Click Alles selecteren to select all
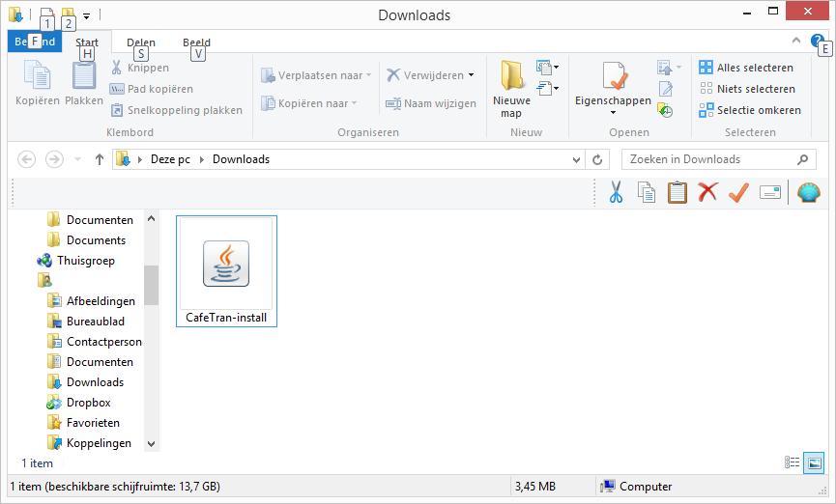This screenshot has width=836, height=504. point(746,68)
